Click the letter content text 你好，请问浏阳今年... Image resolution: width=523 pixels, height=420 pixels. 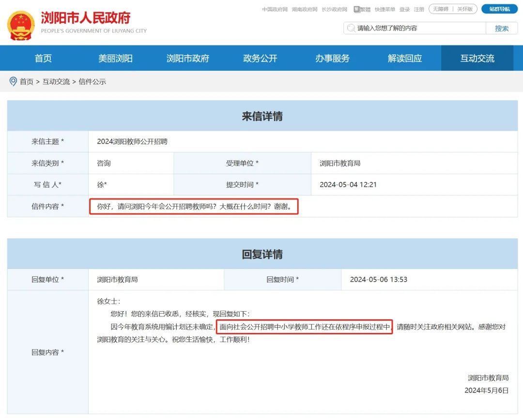194,206
